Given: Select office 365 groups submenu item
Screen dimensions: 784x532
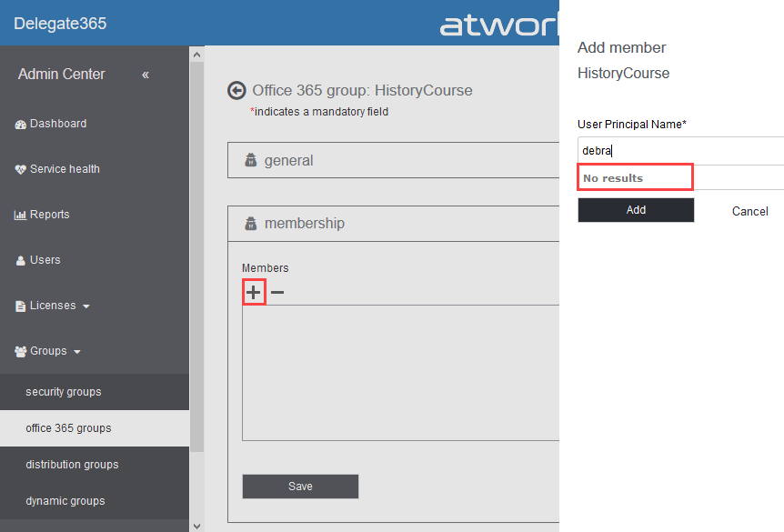Looking at the screenshot, I should tap(95, 428).
